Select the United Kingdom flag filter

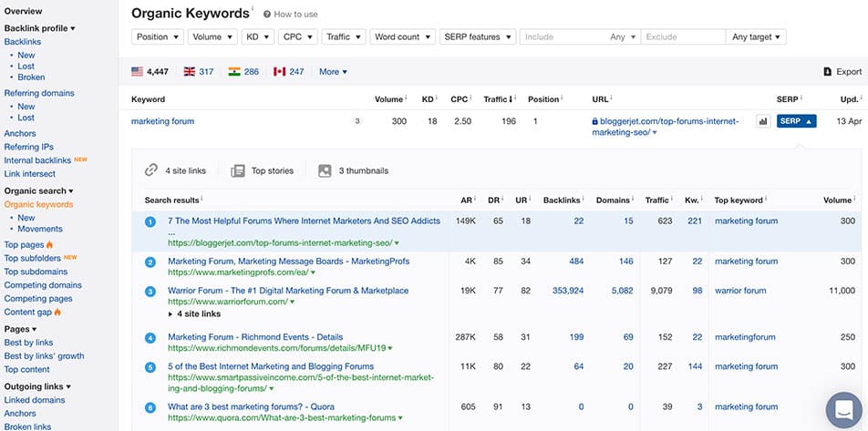pos(190,72)
